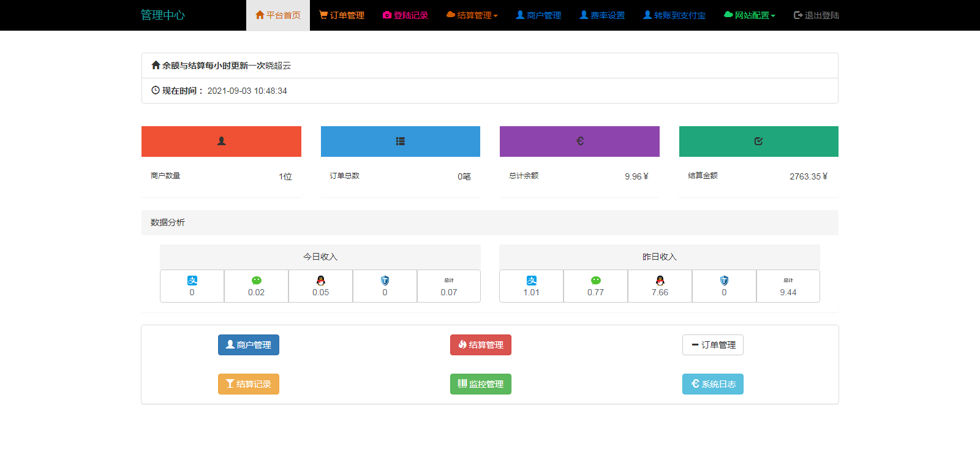Click the red 结算管理 button
The image size is (980, 468).
(481, 345)
